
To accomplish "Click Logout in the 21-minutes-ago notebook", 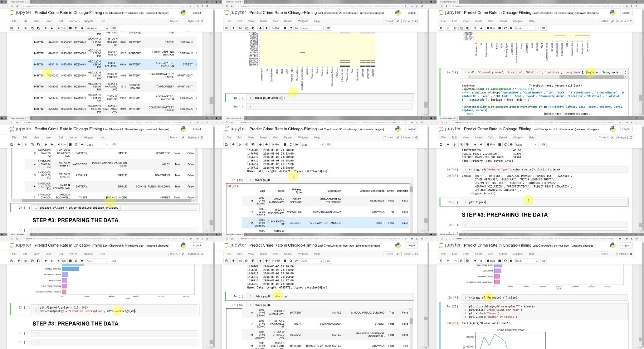I will [x=197, y=13].
